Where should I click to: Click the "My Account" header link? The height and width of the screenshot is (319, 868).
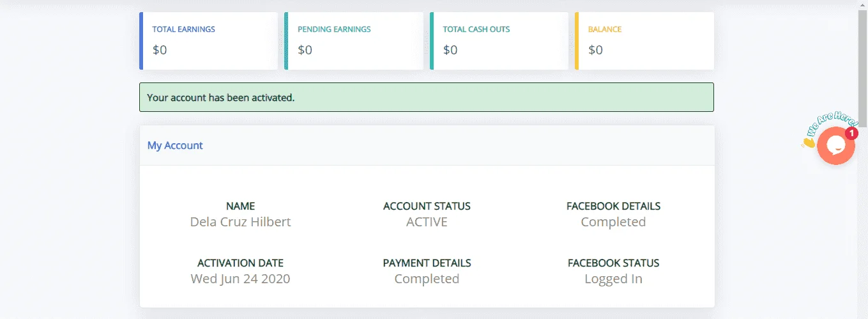click(x=175, y=145)
